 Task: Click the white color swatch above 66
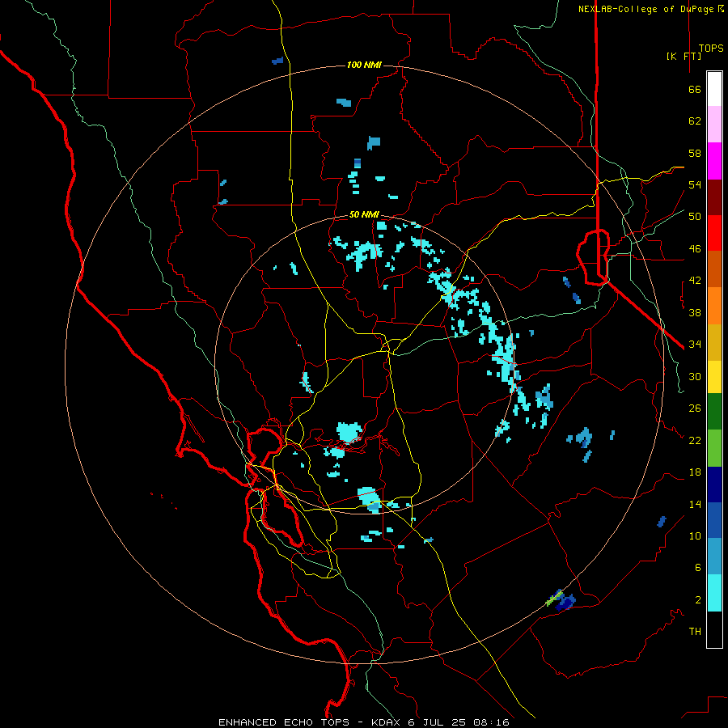pyautogui.click(x=714, y=89)
